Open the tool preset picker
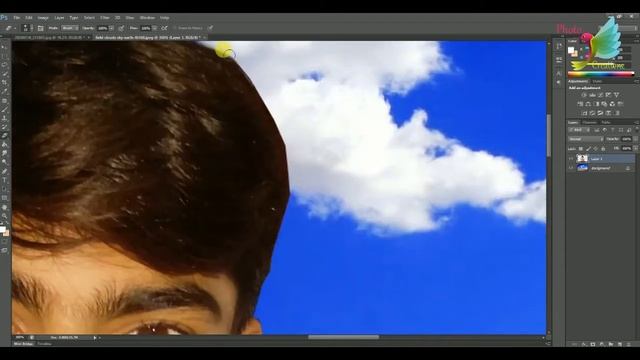The height and width of the screenshot is (360, 640). pyautogui.click(x=10, y=28)
